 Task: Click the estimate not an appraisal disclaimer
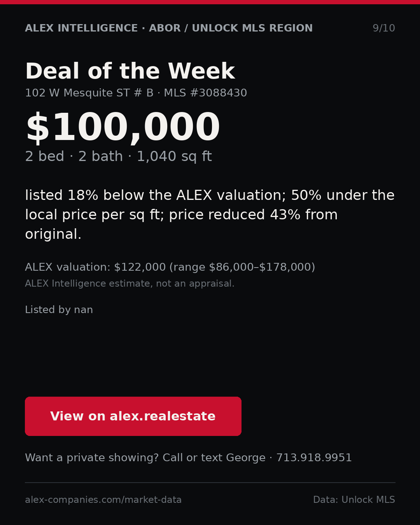click(129, 283)
